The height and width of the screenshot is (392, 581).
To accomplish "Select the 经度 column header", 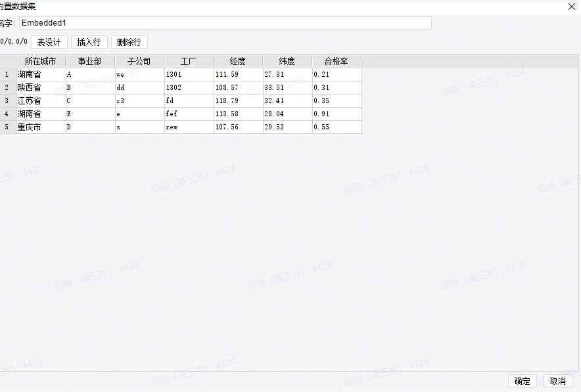I will click(x=238, y=61).
